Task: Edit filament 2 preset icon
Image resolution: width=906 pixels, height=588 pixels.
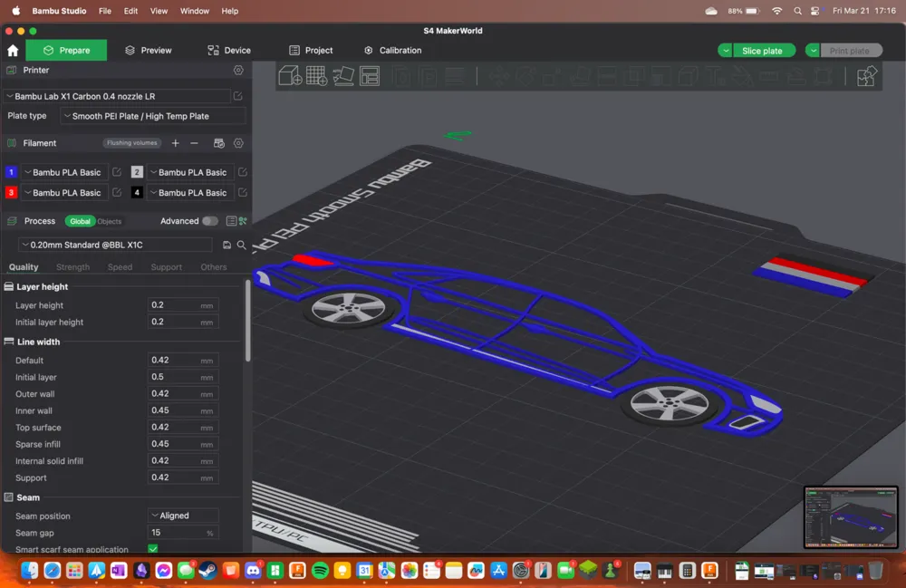Action: [243, 172]
